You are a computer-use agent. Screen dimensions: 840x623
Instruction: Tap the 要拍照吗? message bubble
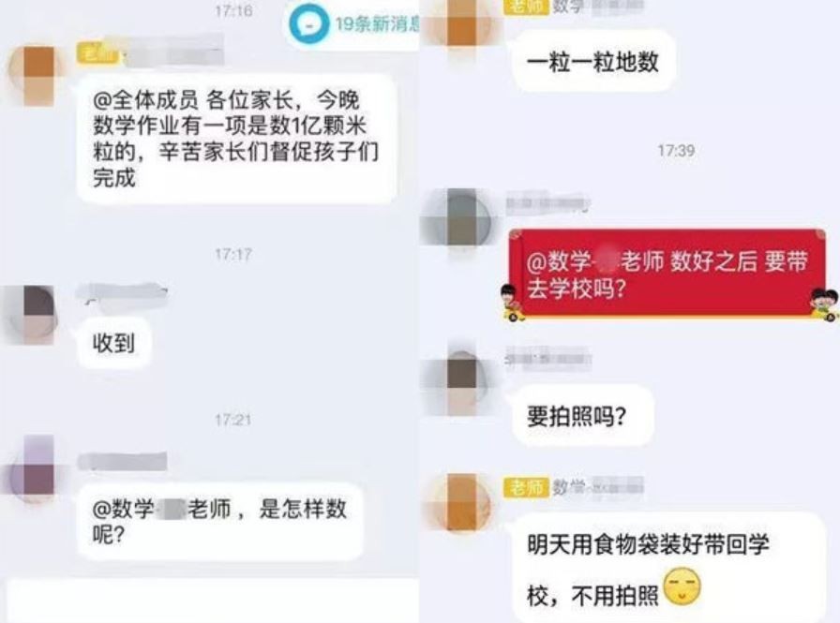click(583, 415)
